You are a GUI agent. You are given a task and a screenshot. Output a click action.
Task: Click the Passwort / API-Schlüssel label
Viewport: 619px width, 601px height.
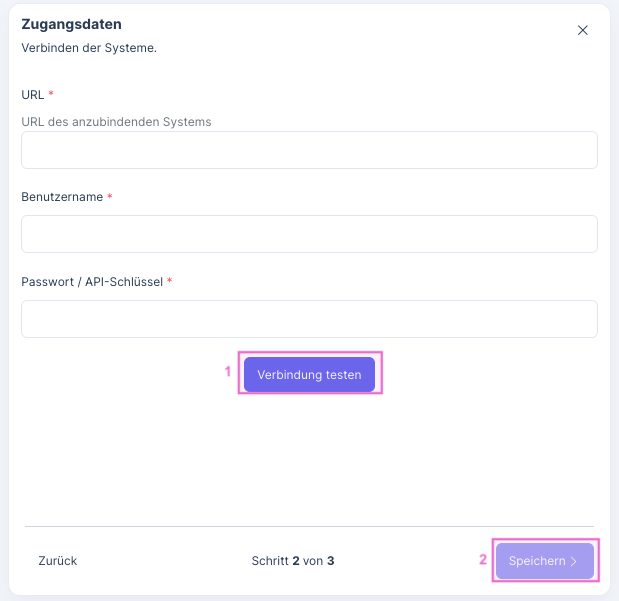tap(92, 282)
